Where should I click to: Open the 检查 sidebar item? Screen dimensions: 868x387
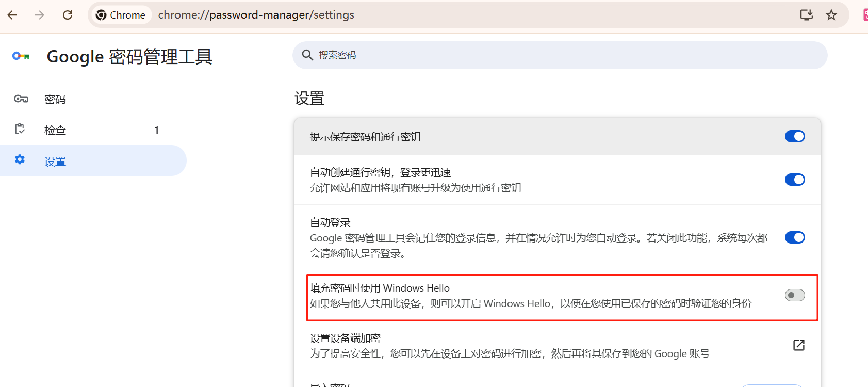93,130
